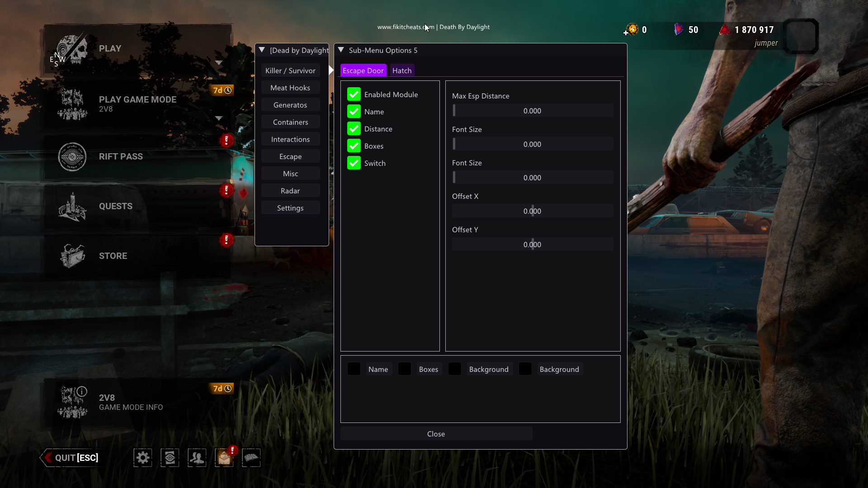Viewport: 868px width, 488px height.
Task: Open the Name color swatch
Action: (354, 369)
